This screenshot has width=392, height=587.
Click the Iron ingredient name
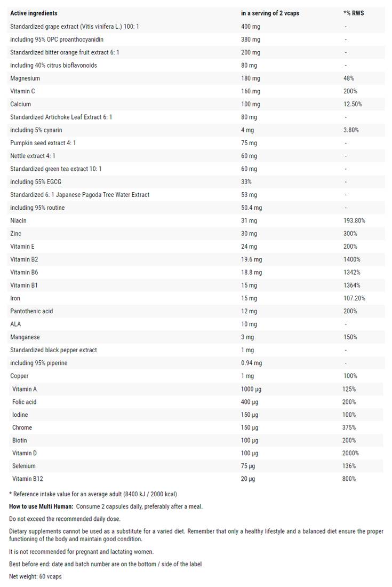[15, 298]
